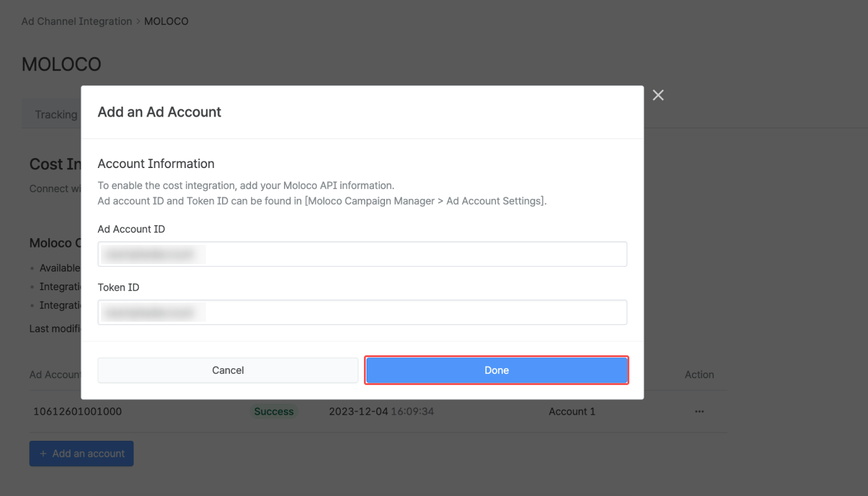Click the MOLOCO breadcrumb item
868x496 pixels.
click(166, 21)
